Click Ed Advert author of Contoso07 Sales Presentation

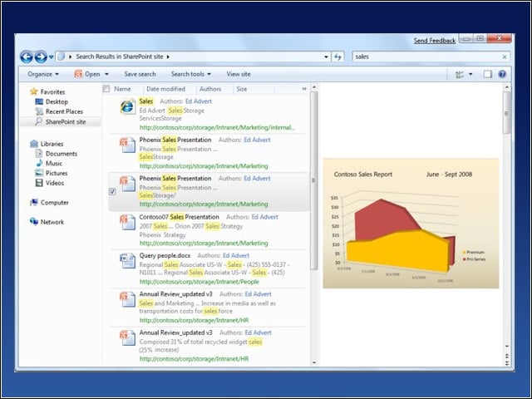point(264,217)
